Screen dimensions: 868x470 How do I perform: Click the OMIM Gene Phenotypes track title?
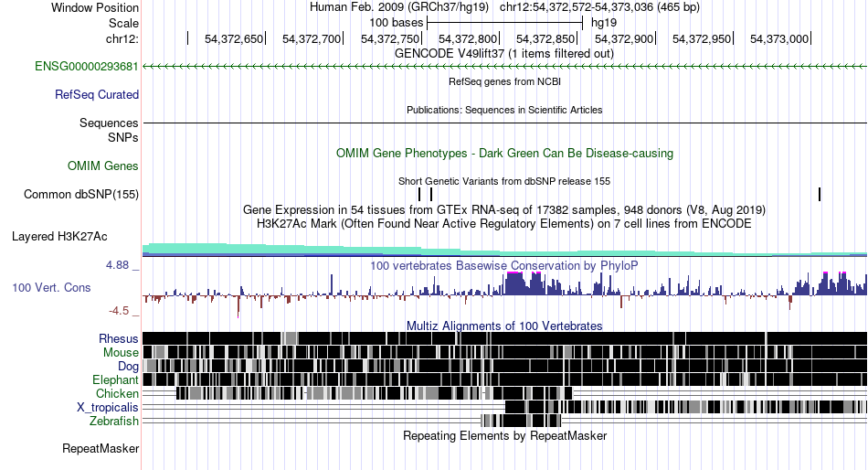coord(505,153)
